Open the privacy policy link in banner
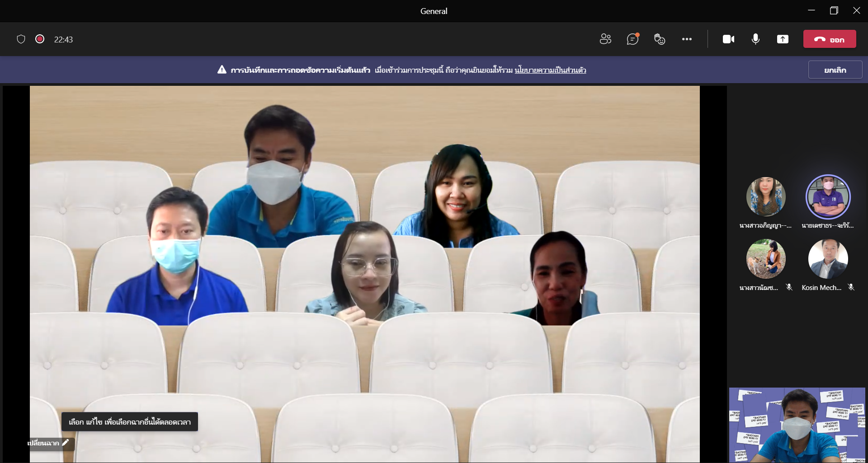This screenshot has height=463, width=868. (x=550, y=70)
